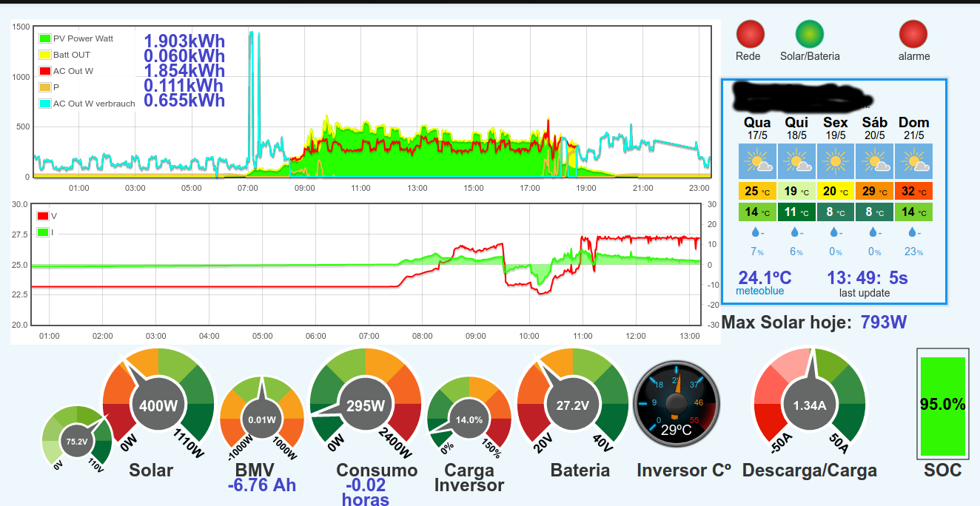Toggle the I series legend in voltage chart
980x506 pixels.
pos(46,232)
